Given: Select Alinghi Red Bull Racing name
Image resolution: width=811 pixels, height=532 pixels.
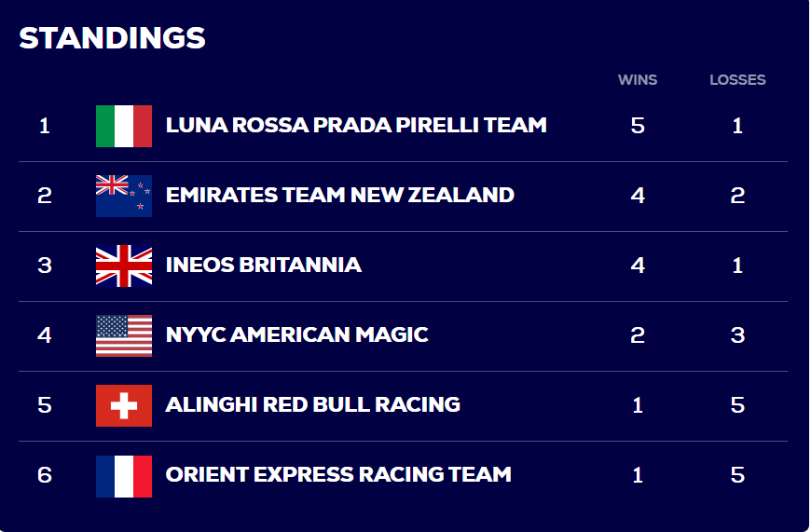Looking at the screenshot, I should (313, 404).
